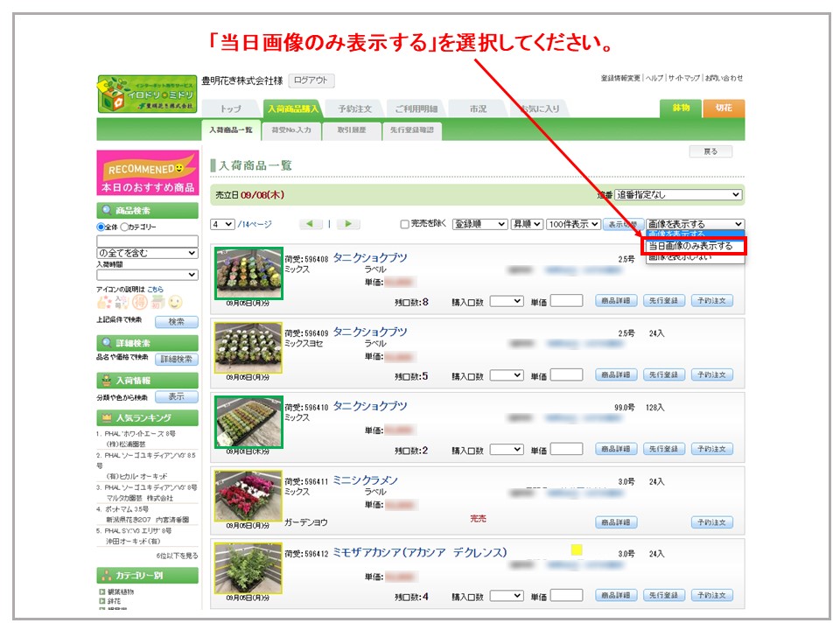The width and height of the screenshot is (840, 630).
Task: Click the smiley face icon in the icon legend
Action: [175, 303]
